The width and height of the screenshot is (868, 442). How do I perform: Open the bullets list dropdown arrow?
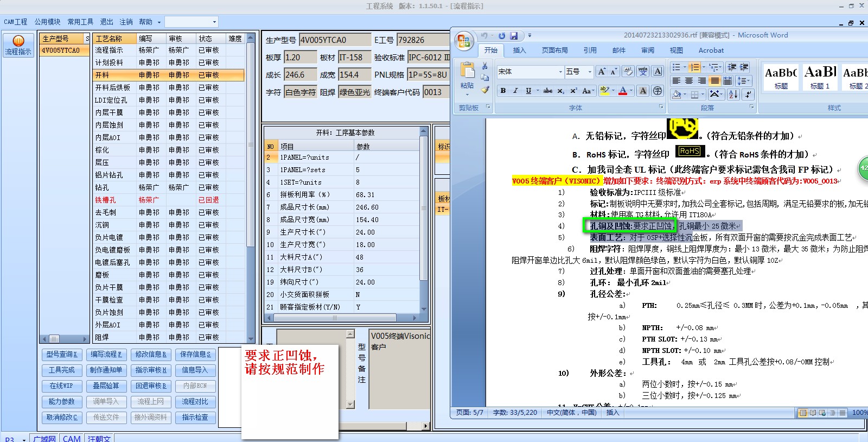685,67
